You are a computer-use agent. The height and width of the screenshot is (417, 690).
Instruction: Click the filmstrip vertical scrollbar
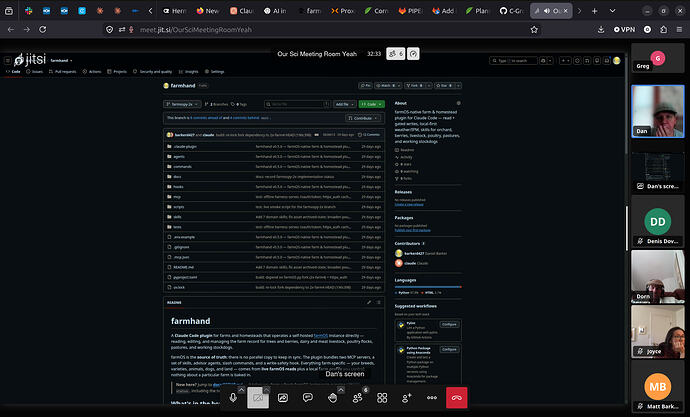coord(627,228)
